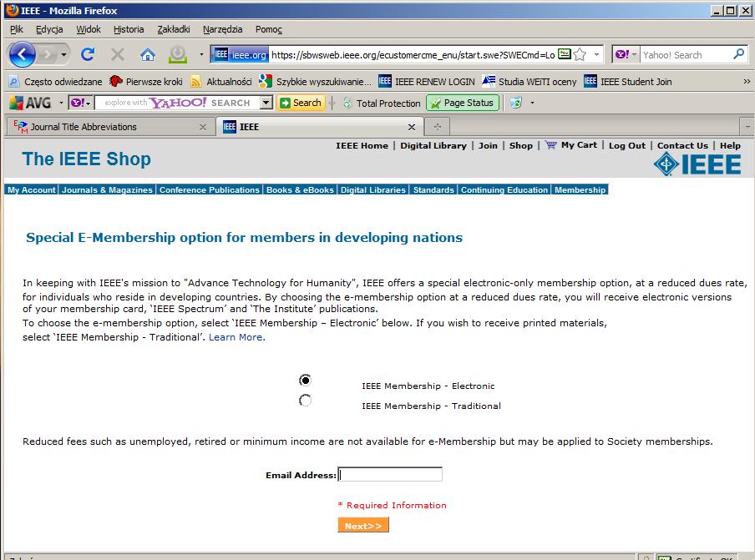Screen dimensions: 755x560
Task: Click the Log Out link
Action: (x=626, y=145)
